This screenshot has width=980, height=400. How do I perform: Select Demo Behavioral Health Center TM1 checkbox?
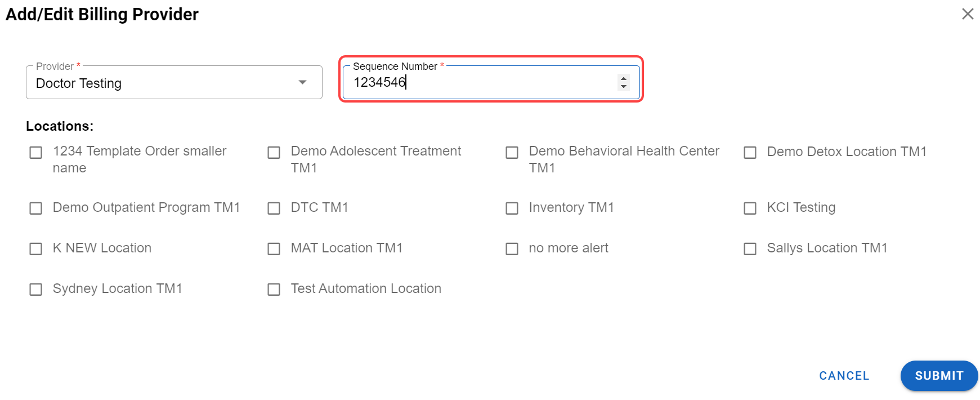pos(512,153)
